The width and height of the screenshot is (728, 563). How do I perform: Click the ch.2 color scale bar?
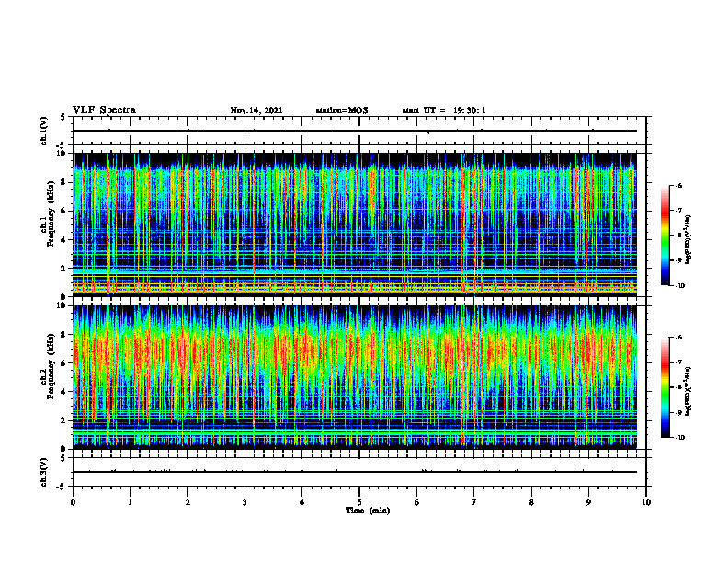[x=665, y=387]
